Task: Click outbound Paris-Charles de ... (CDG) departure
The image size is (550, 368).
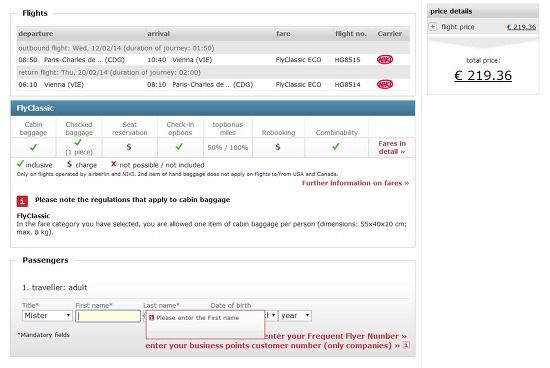Action: pyautogui.click(x=84, y=60)
